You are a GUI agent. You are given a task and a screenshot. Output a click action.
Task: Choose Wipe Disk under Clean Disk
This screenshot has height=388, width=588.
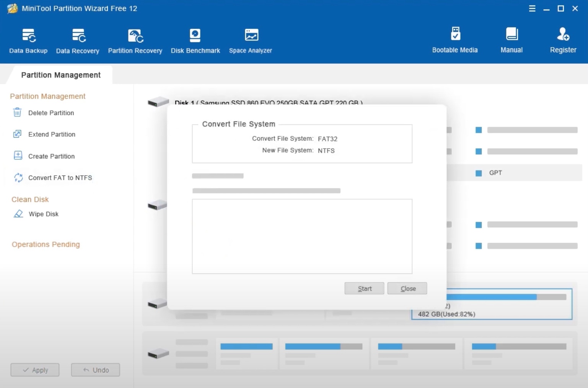(x=43, y=214)
